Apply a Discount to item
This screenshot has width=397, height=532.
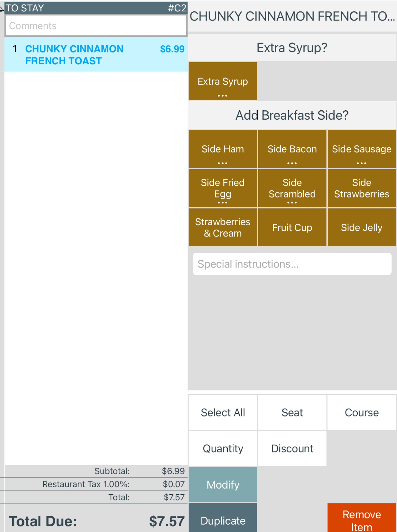[292, 449]
